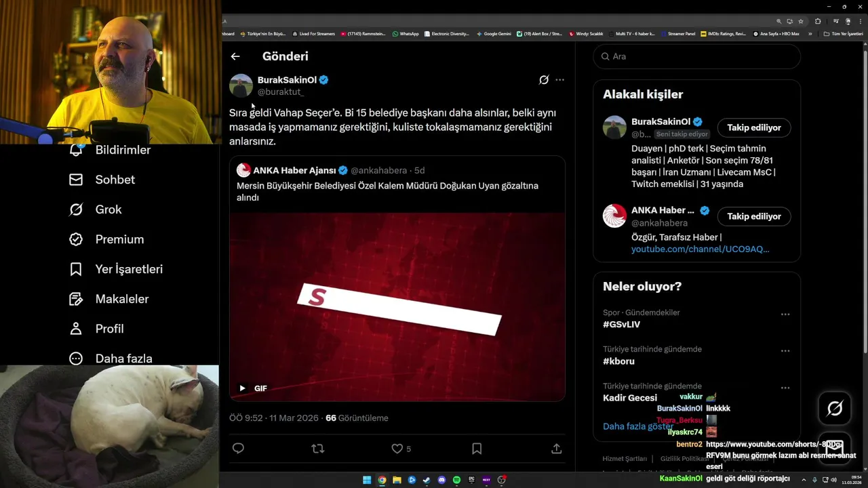The height and width of the screenshot is (488, 868).
Task: Click the taskbar volume icon
Action: 833,480
